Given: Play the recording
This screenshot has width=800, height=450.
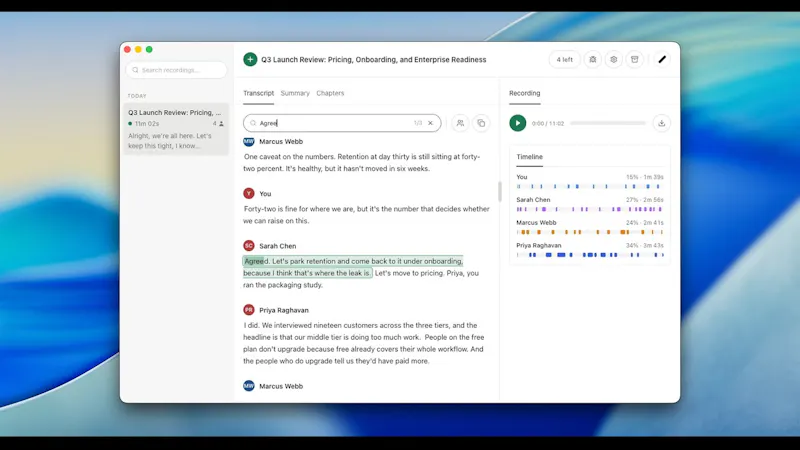Looking at the screenshot, I should point(517,123).
